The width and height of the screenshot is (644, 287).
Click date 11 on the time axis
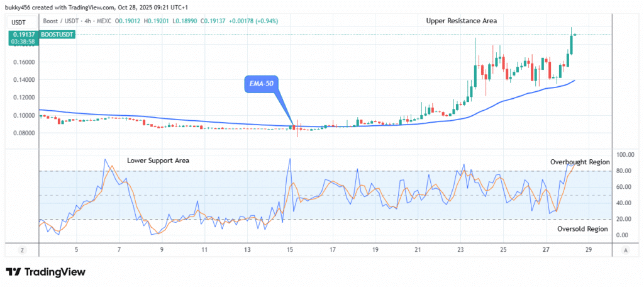(204, 250)
